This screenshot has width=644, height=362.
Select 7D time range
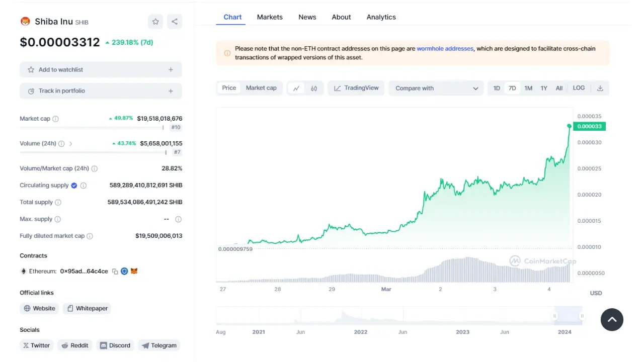[512, 88]
